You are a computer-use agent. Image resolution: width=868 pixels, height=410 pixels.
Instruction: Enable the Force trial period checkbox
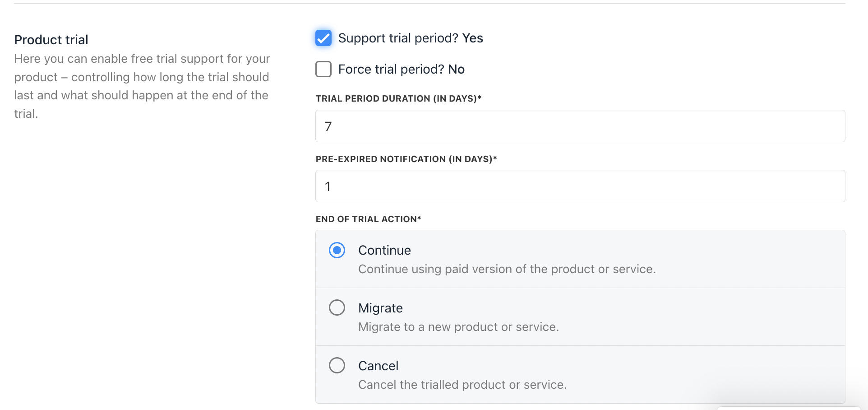pos(323,69)
